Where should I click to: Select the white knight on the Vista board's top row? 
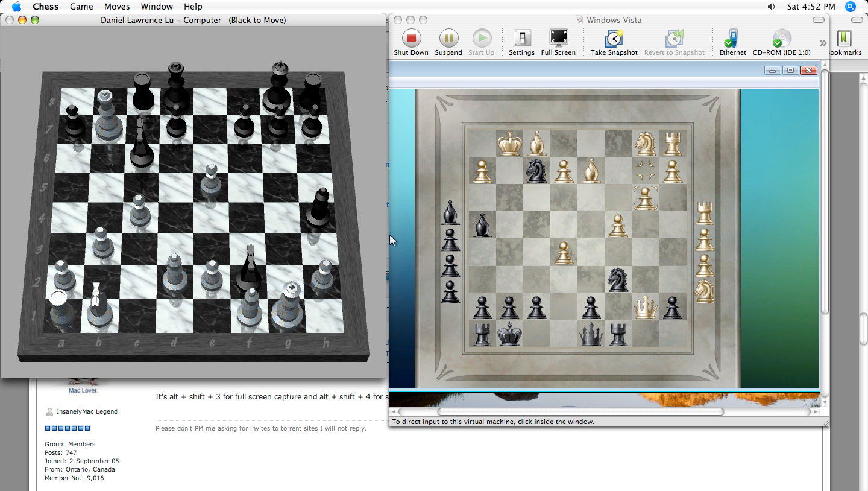point(646,144)
